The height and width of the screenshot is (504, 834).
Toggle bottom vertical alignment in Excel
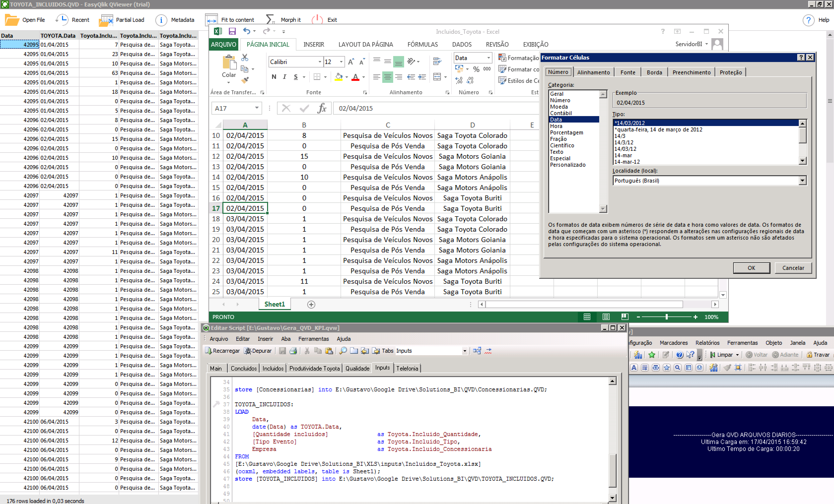399,62
